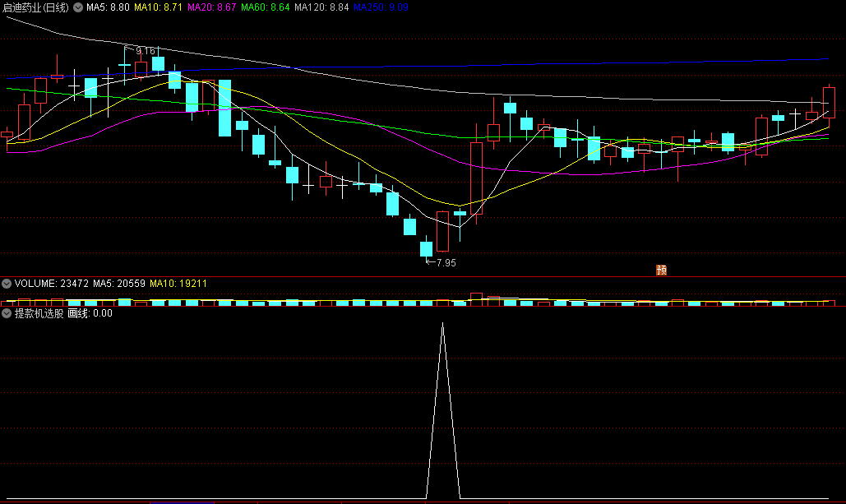The image size is (846, 504).
Task: Click the 画线: 0.00 indicator value
Action: [x=90, y=313]
